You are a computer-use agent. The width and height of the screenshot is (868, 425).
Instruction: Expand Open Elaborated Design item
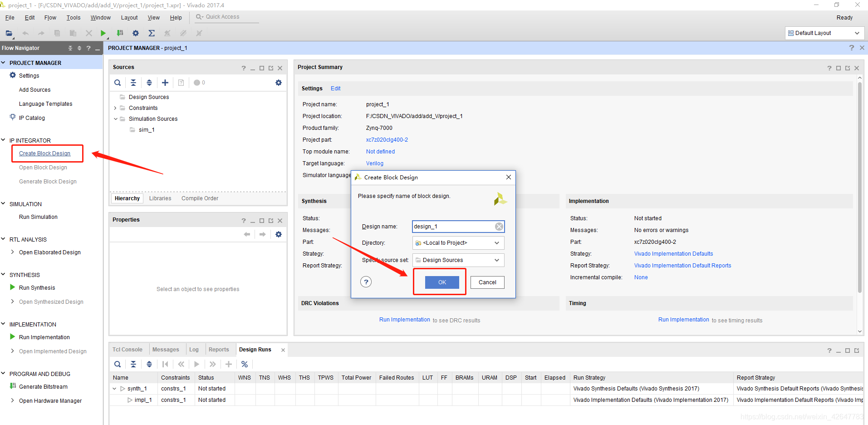click(x=12, y=252)
